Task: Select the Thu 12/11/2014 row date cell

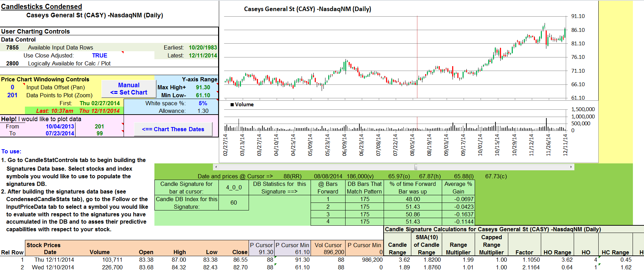Action: pos(54,260)
